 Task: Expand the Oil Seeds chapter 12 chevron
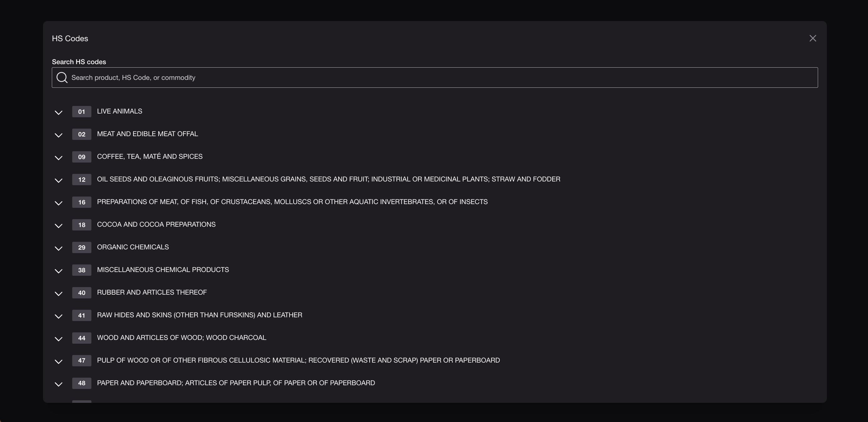(59, 180)
